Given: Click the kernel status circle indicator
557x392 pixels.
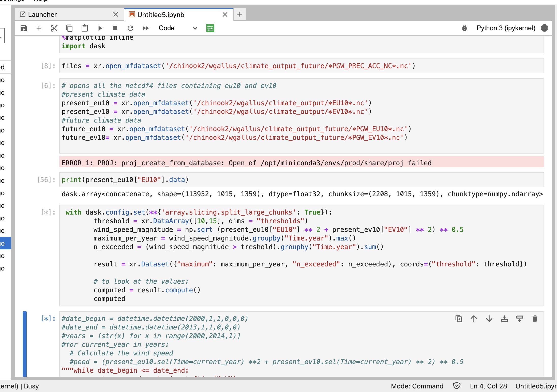Looking at the screenshot, I should [545, 28].
